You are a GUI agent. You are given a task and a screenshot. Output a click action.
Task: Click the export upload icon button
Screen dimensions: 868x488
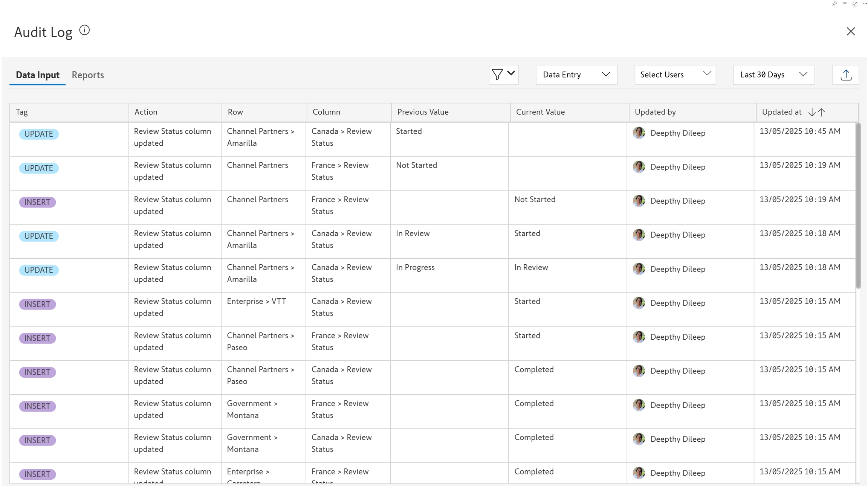[x=846, y=75]
